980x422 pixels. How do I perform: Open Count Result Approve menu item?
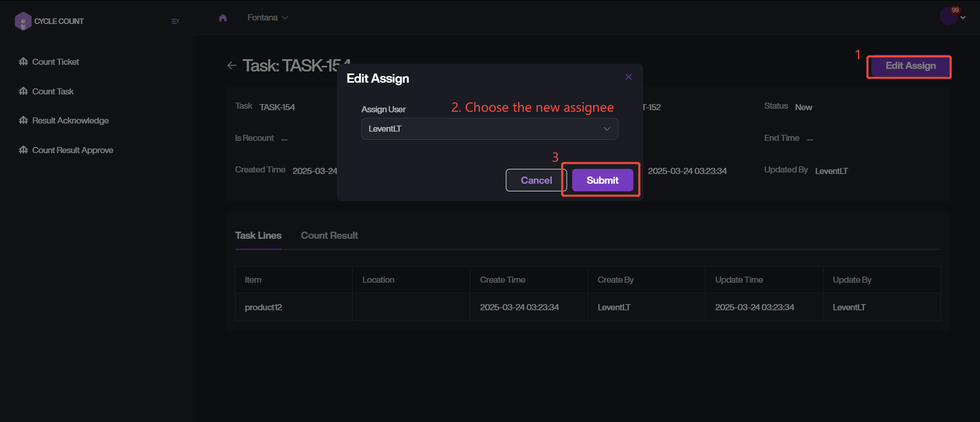coord(72,150)
